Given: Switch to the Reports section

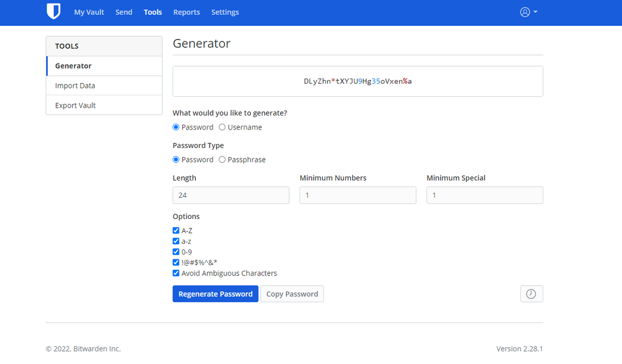Looking at the screenshot, I should click(187, 12).
